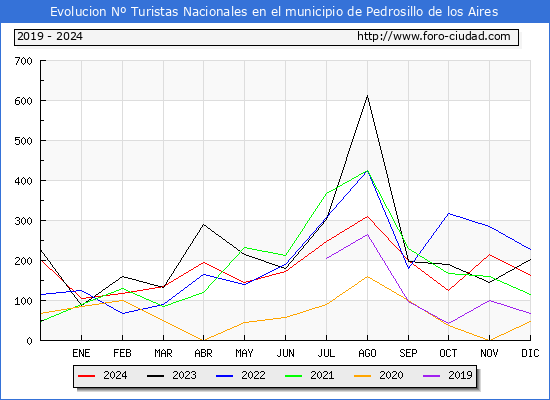Click the JUN month axis label

pos(286,353)
